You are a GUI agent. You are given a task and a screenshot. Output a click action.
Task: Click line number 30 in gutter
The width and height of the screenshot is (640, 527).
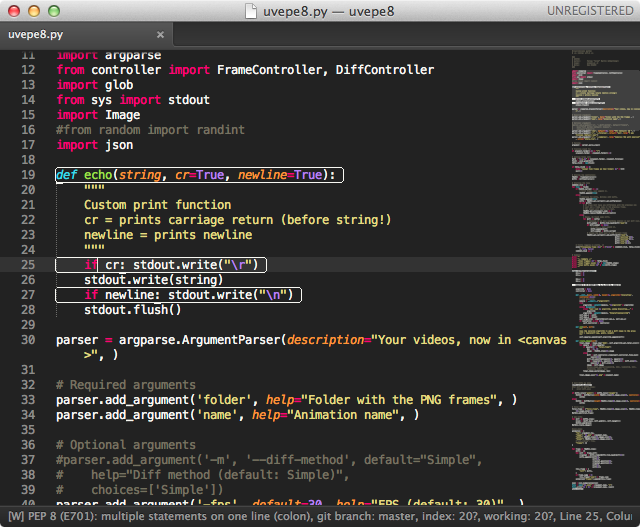28,340
